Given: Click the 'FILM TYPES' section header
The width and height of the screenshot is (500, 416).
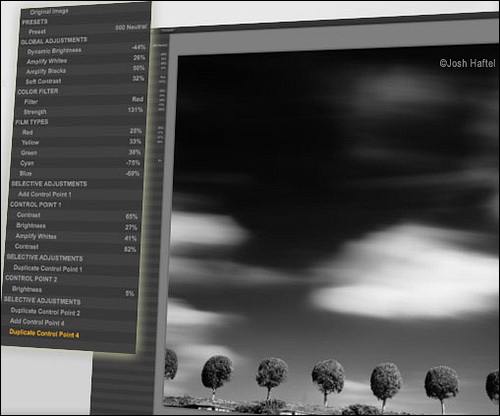Looking at the screenshot, I should click(32, 122).
